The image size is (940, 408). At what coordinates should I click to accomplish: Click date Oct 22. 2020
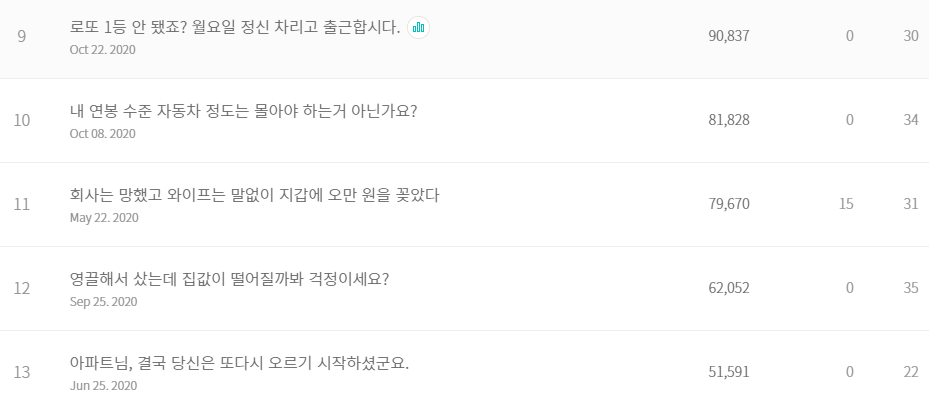(103, 50)
